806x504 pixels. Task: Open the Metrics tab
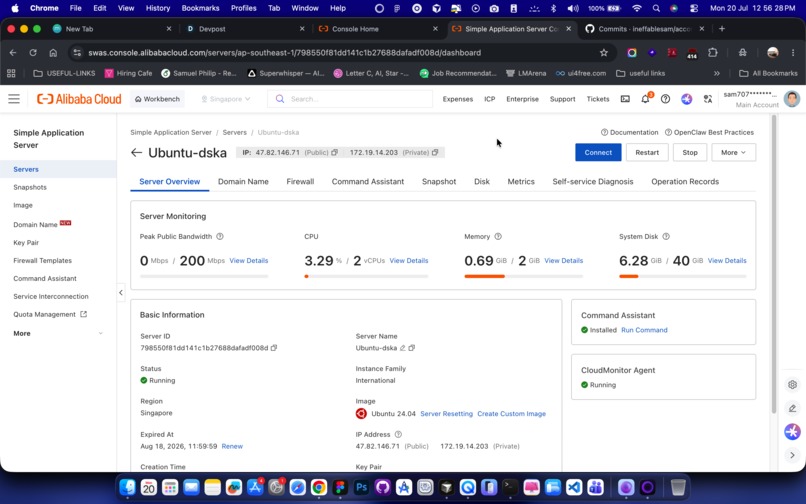[x=521, y=182]
